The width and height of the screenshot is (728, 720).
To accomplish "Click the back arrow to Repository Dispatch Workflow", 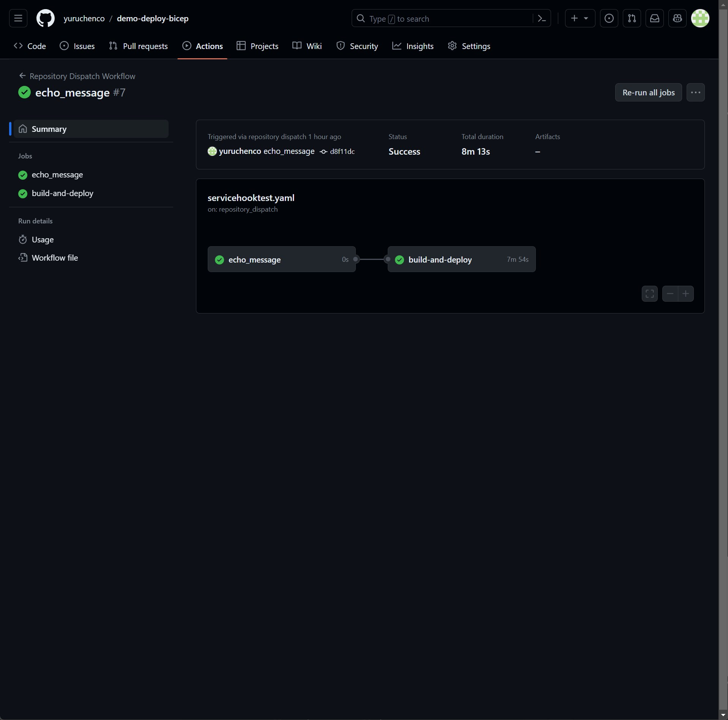I will coord(22,76).
